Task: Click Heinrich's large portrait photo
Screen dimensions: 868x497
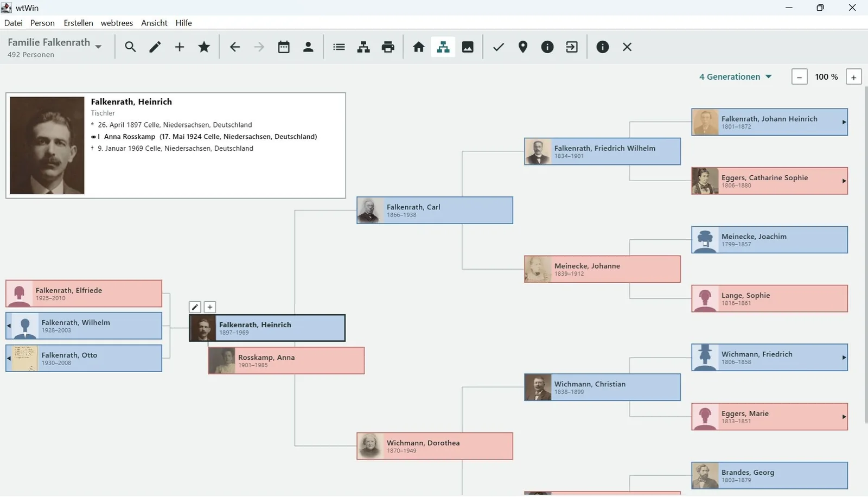Action: tap(47, 145)
